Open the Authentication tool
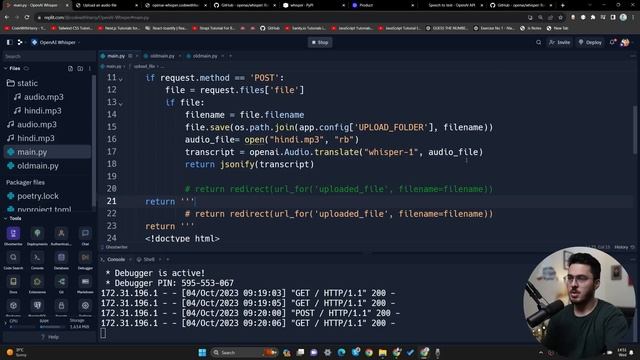 (61, 233)
